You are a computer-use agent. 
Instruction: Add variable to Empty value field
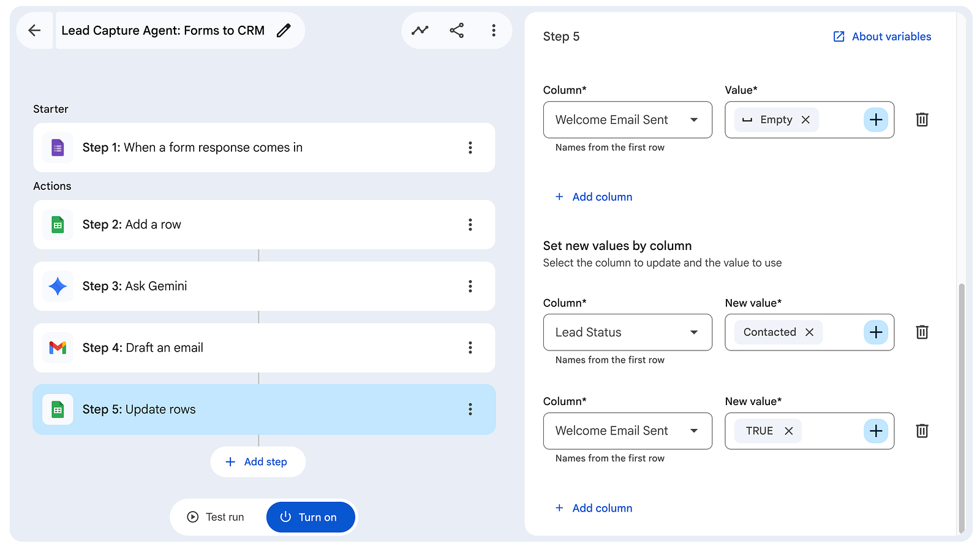tap(876, 119)
